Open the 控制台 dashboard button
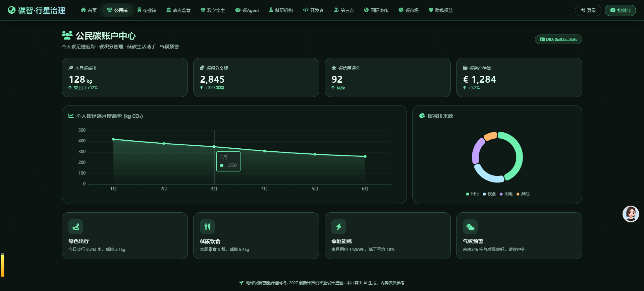 tap(620, 10)
